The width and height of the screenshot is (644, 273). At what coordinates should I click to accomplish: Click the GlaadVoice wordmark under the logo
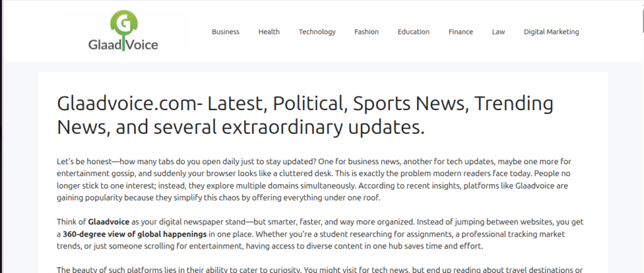coord(123,44)
